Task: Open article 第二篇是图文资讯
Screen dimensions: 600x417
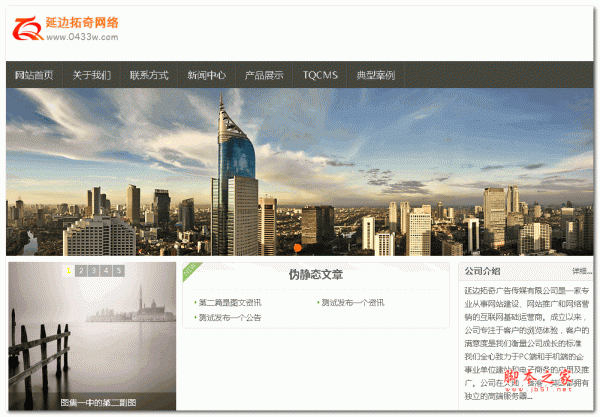Action: tap(230, 303)
